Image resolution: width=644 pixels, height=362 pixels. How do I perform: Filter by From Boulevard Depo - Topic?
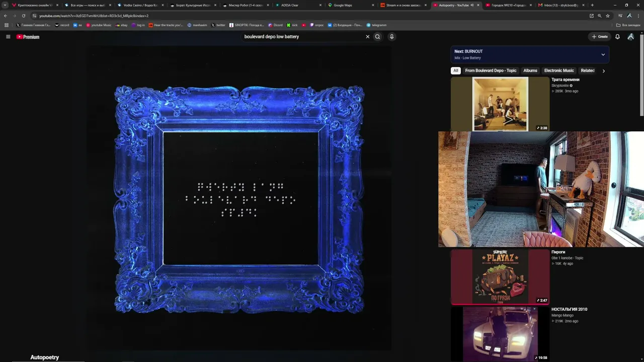click(491, 71)
